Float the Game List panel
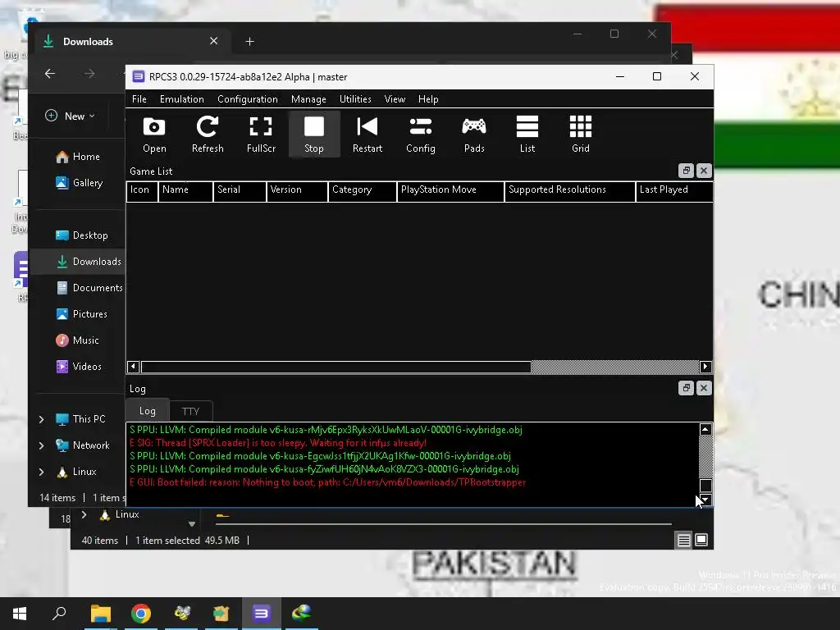The image size is (840, 630). tap(687, 171)
